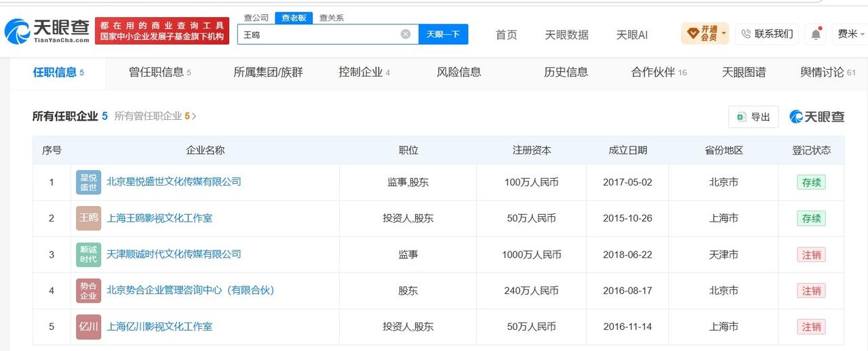
Task: Expand the 开通会员 dropdown arrow
Action: pos(724,33)
